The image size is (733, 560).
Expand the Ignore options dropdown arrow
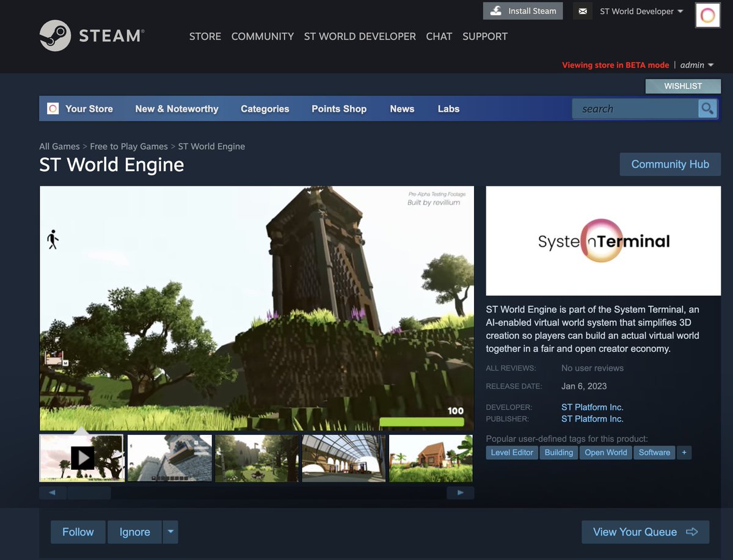170,532
